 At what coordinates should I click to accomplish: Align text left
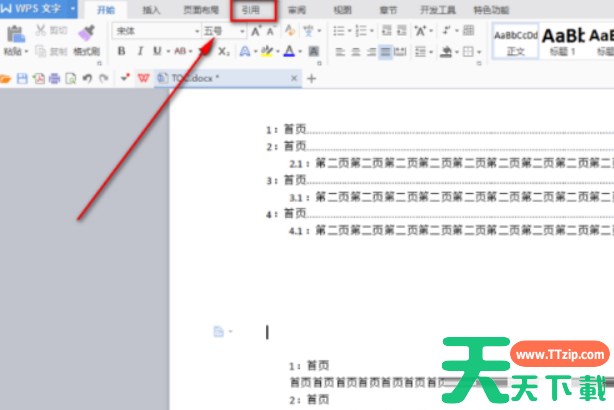(x=340, y=52)
